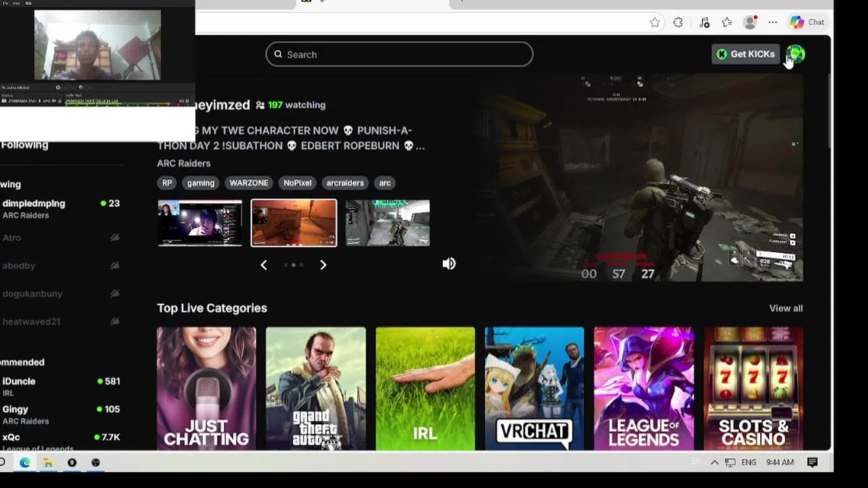Click the offline icon beside dogukanbuny
The height and width of the screenshot is (488, 868).
pos(115,293)
